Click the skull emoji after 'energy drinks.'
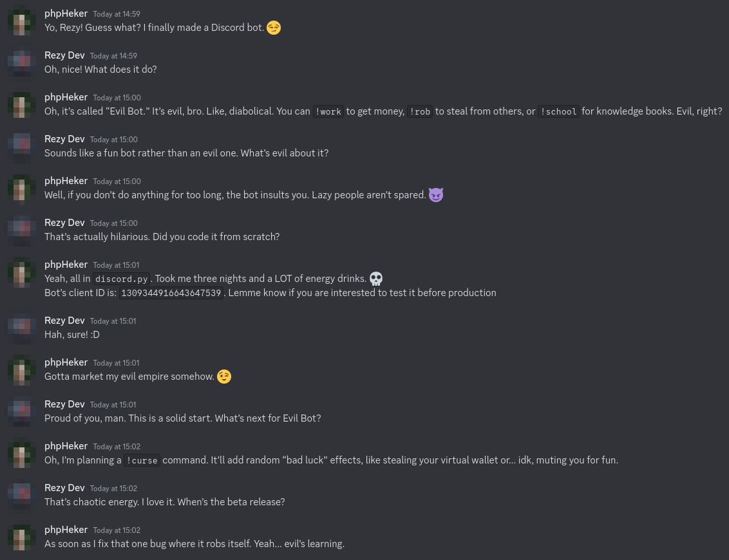Image resolution: width=729 pixels, height=560 pixels. pyautogui.click(x=376, y=279)
